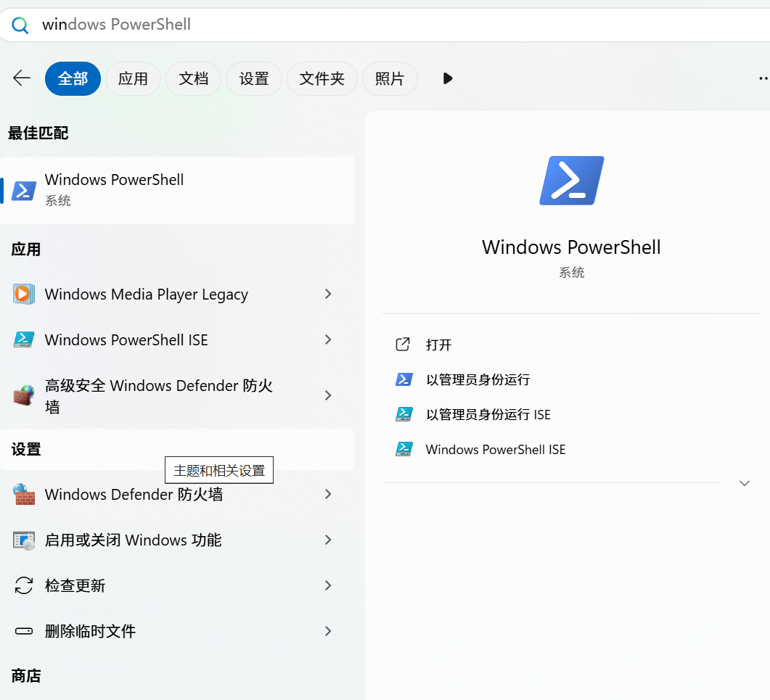Viewport: 770px width, 700px height.
Task: Click 打开 to launch PowerShell
Action: 438,345
